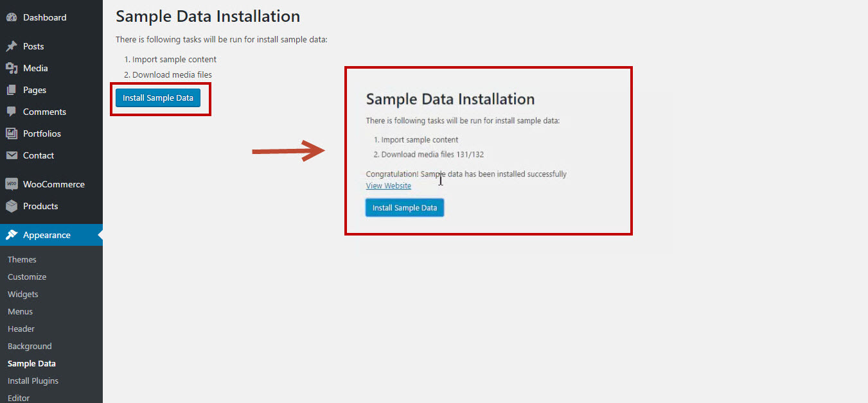Click the Comments speech bubble icon
Screen dimensions: 868x403
click(x=12, y=112)
